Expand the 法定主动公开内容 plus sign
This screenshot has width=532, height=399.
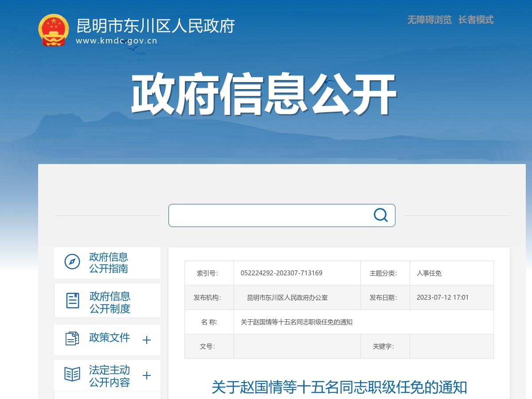[x=147, y=376]
